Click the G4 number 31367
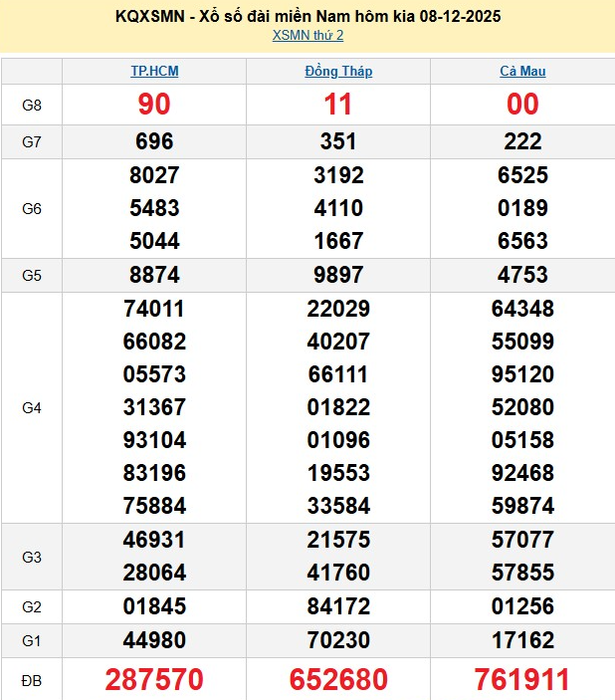The height and width of the screenshot is (700, 615). click(x=154, y=407)
